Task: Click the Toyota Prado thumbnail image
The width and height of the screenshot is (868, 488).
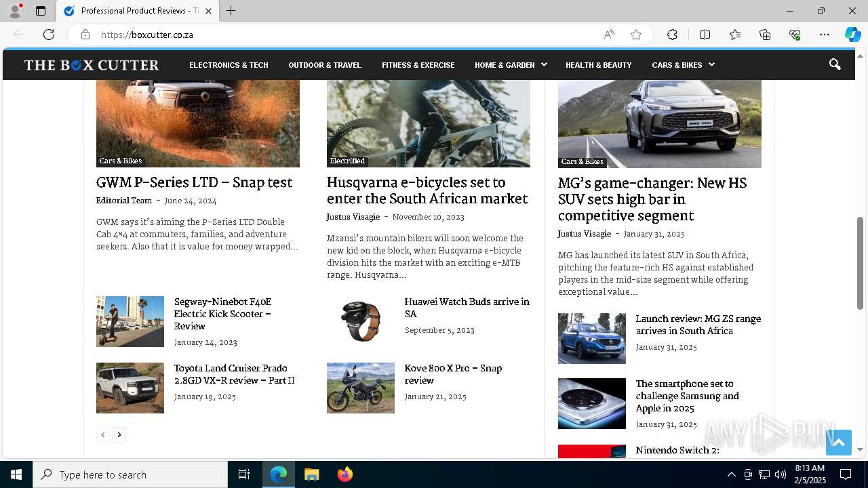Action: [x=130, y=388]
